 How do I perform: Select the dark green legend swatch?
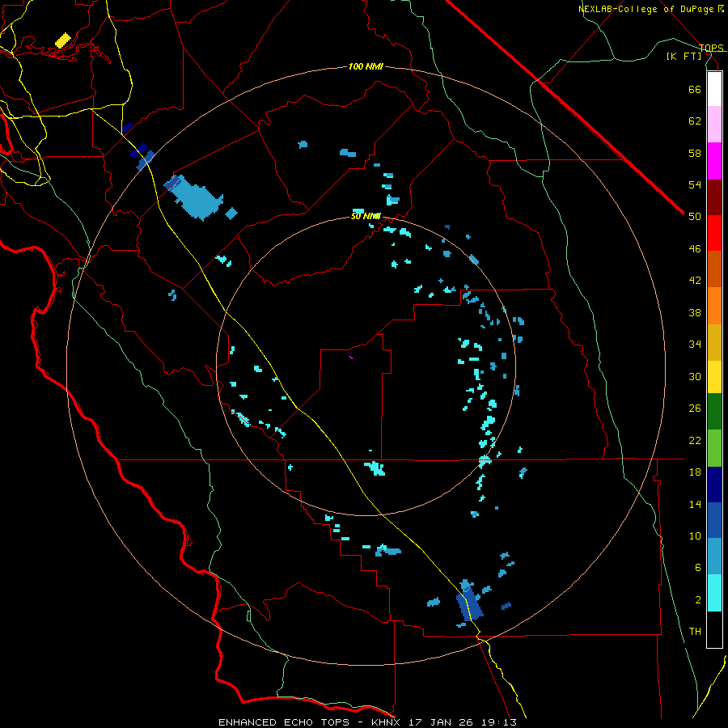[x=714, y=412]
